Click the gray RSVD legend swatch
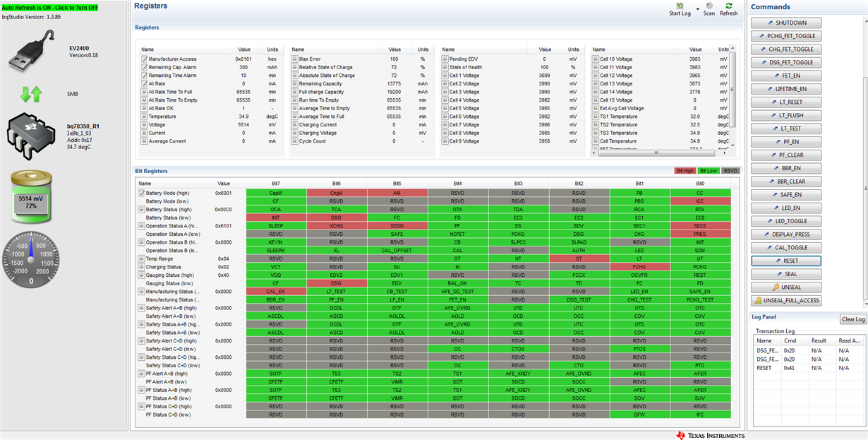This screenshot has height=440, width=868. [731, 171]
